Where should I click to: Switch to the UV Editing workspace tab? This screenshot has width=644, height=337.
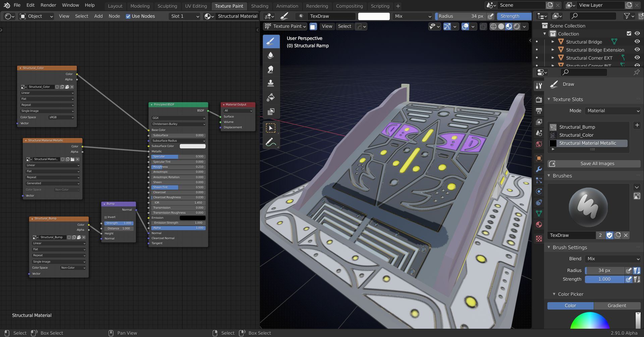(x=196, y=6)
